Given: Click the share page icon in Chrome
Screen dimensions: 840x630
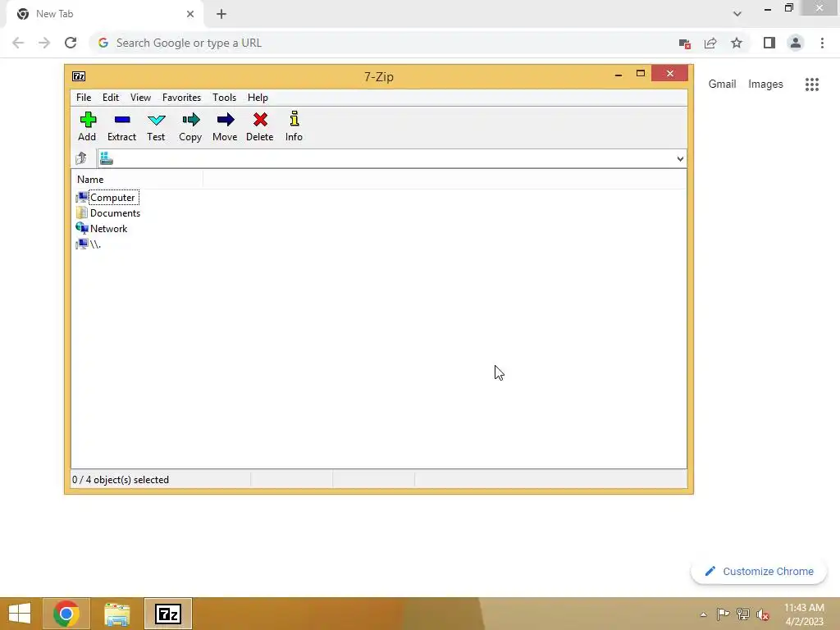Looking at the screenshot, I should (x=710, y=43).
